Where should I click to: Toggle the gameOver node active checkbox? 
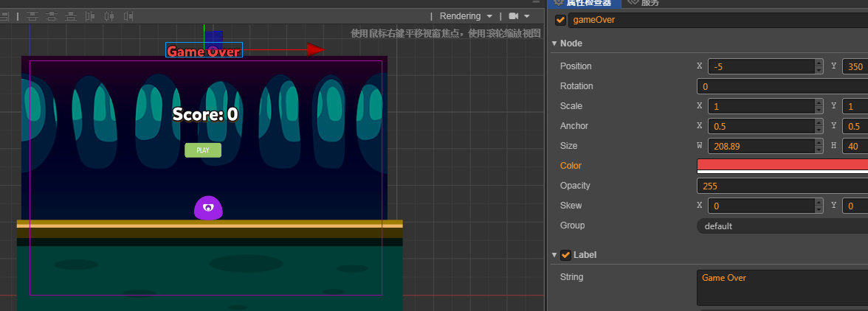coord(561,20)
